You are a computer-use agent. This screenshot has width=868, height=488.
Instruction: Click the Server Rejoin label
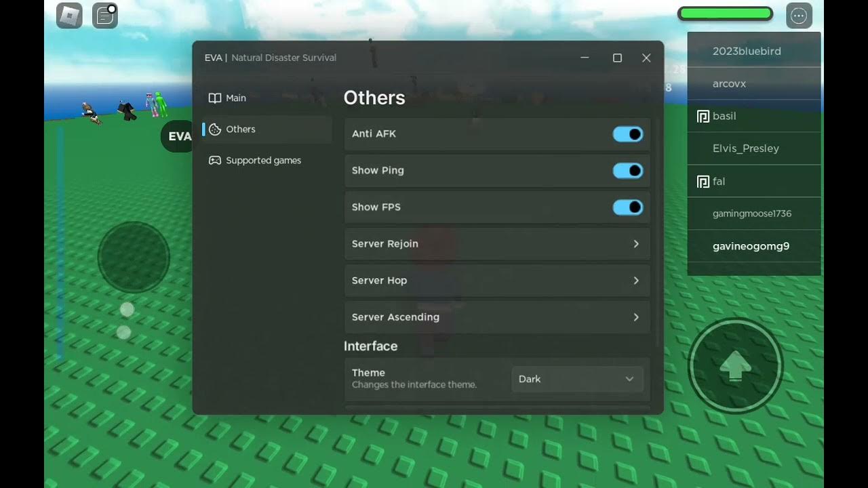pos(385,244)
